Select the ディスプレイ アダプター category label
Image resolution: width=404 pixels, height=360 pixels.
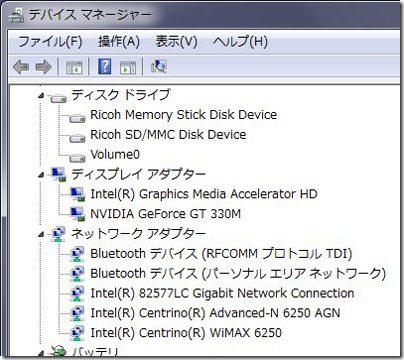pyautogui.click(x=138, y=174)
